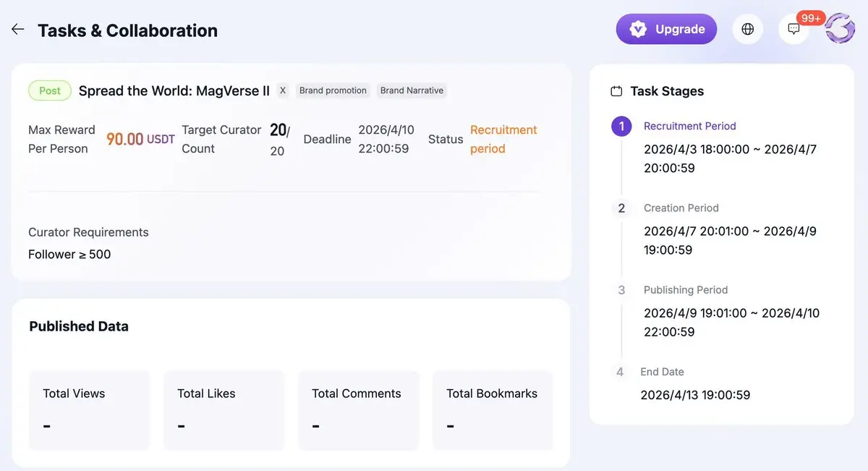Open the user profile avatar
The height and width of the screenshot is (471, 868).
click(840, 29)
